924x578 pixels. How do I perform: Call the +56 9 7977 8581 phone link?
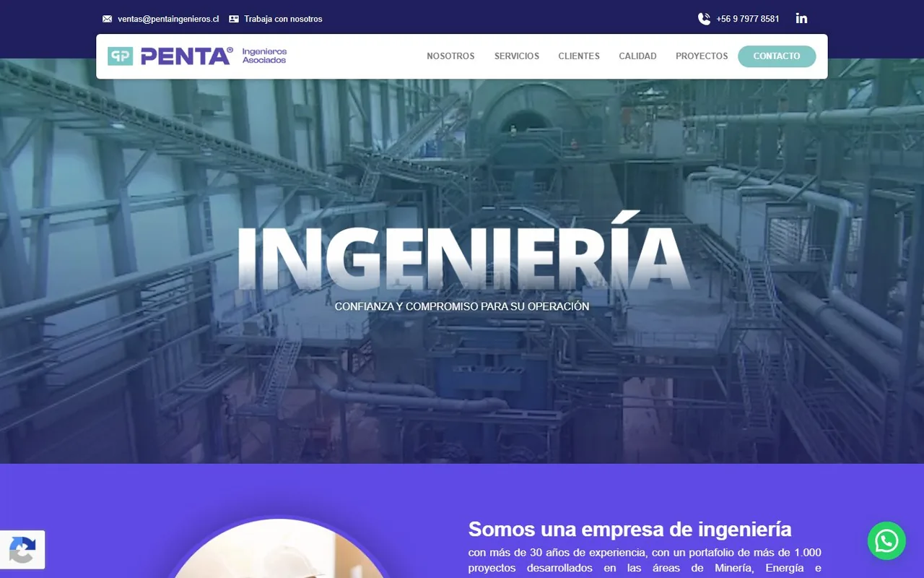(748, 19)
